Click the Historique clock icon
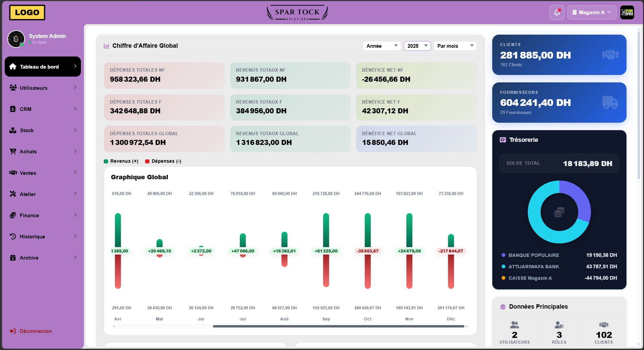Screen dimensions: 644x350 click(13, 236)
